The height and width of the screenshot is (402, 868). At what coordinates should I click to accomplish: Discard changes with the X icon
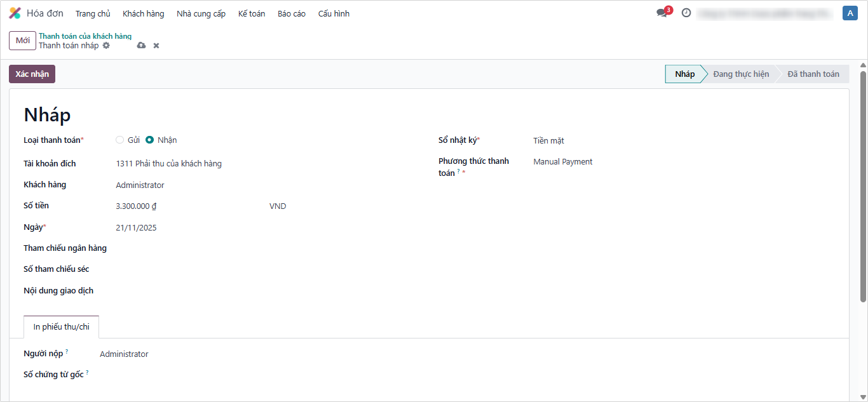tap(156, 46)
